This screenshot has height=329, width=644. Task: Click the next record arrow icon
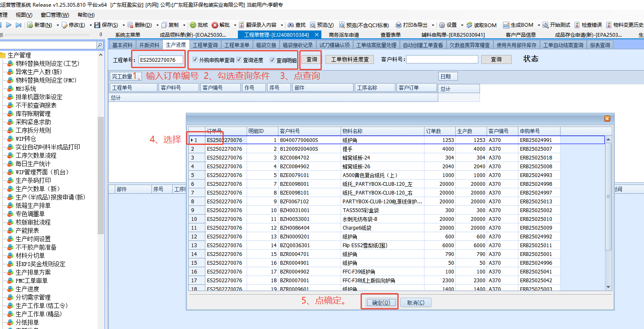coord(9,25)
